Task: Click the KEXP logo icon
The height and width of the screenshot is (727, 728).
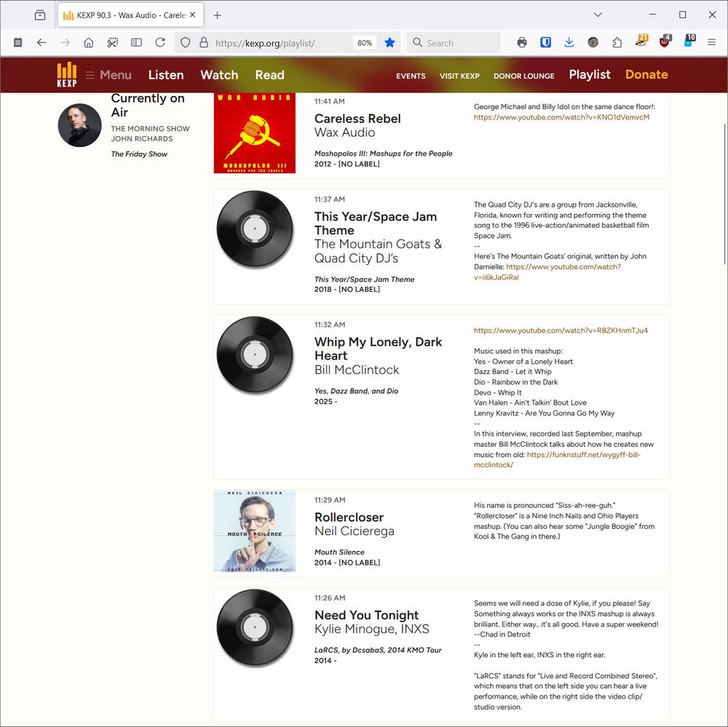Action: (66, 74)
